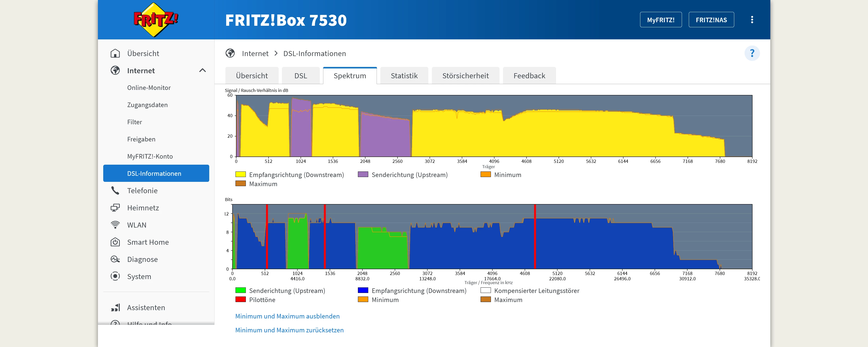Click the Übersicht home icon in sidebar

click(115, 53)
